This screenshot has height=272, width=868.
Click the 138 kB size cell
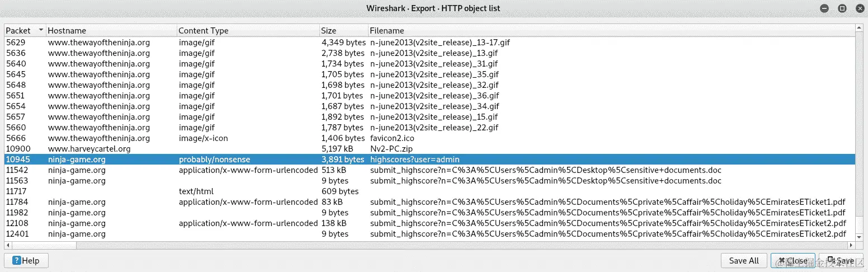334,223
